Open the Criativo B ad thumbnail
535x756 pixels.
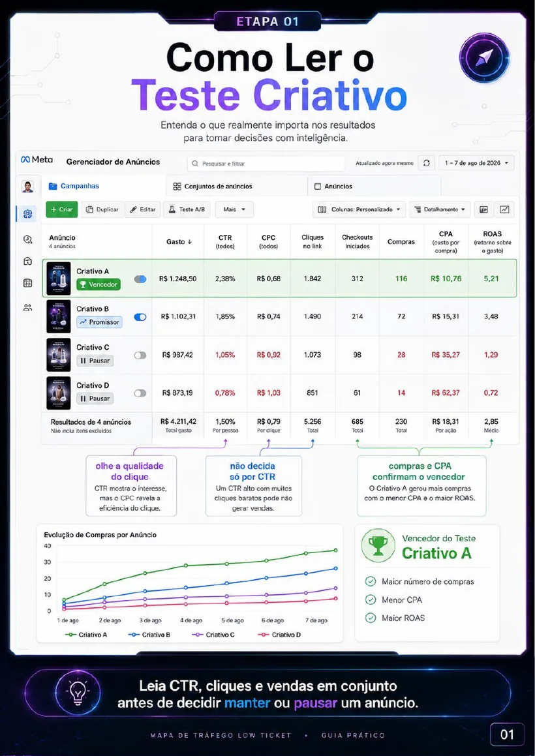tap(58, 317)
